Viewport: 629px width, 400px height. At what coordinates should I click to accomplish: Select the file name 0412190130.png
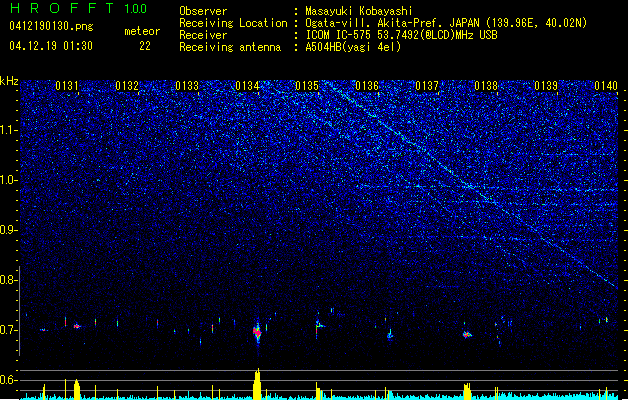point(51,27)
